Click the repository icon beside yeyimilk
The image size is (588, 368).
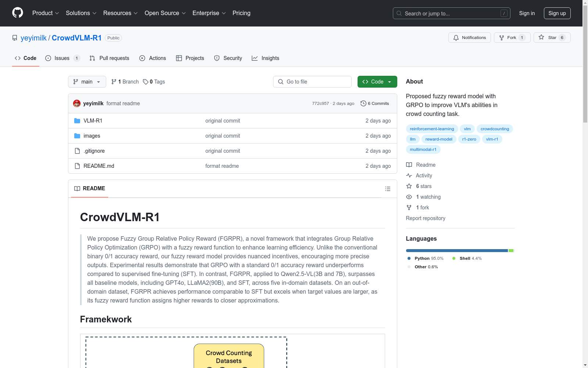15,38
